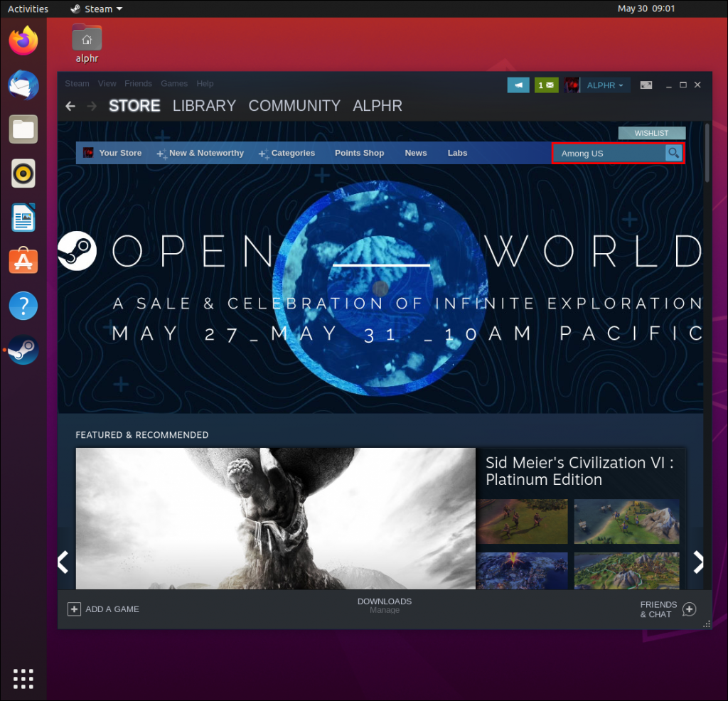Open the ALPHR account dropdown
This screenshot has height=701, width=728.
[603, 85]
